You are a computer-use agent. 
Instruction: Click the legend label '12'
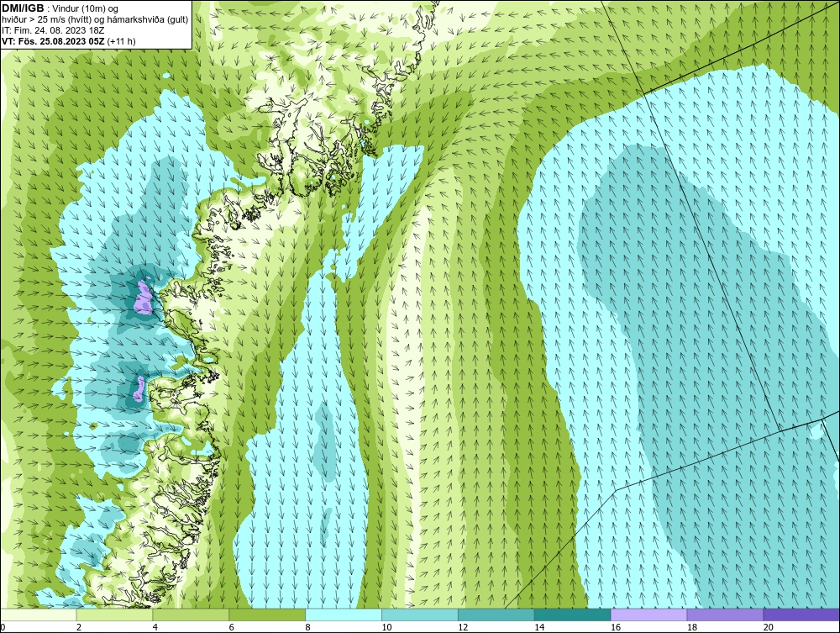463,627
